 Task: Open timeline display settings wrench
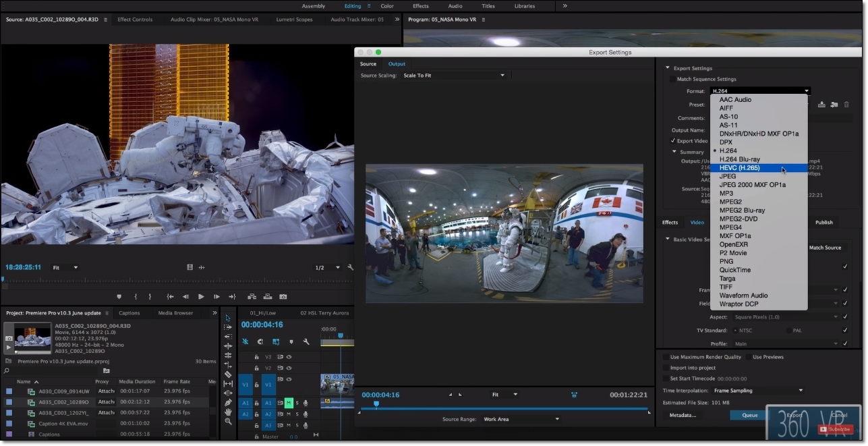(x=306, y=342)
